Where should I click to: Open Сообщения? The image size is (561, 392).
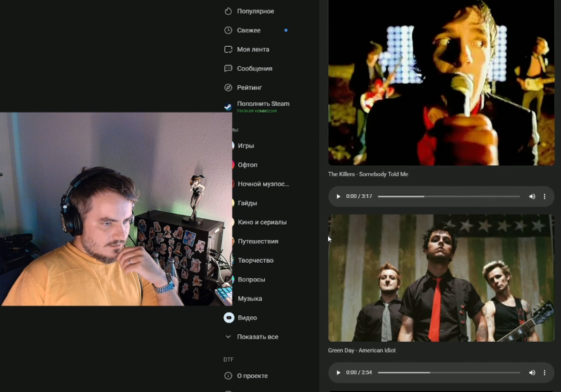tap(254, 68)
